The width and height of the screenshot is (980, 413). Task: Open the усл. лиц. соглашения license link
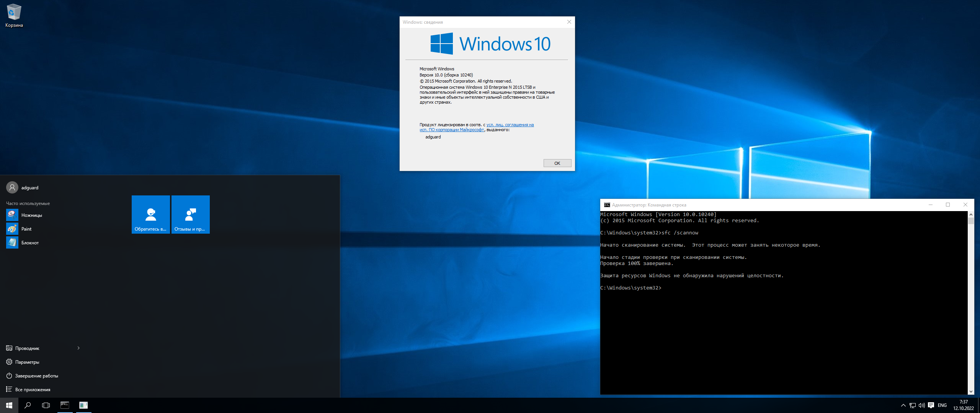point(510,125)
